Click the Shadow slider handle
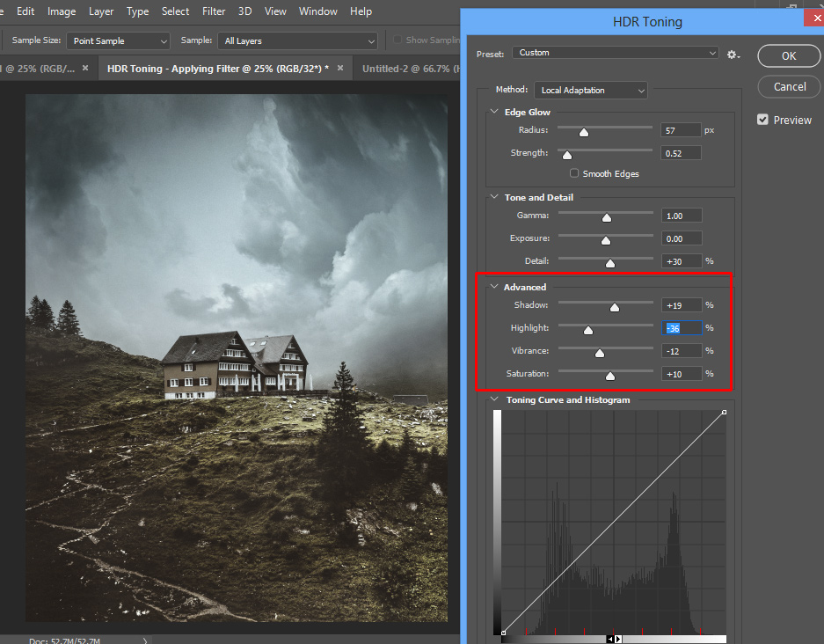Screen dimensions: 824x644 tap(615, 307)
